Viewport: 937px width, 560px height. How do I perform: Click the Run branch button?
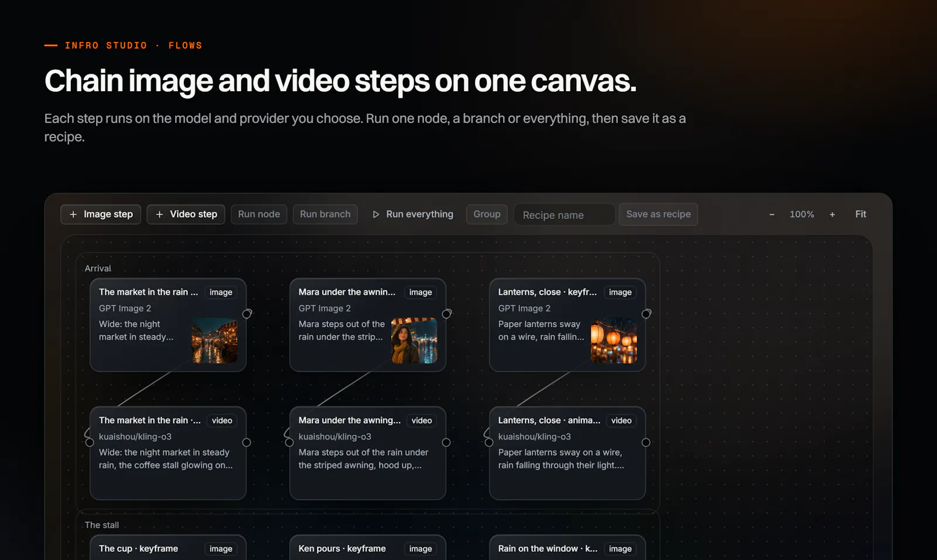click(325, 214)
